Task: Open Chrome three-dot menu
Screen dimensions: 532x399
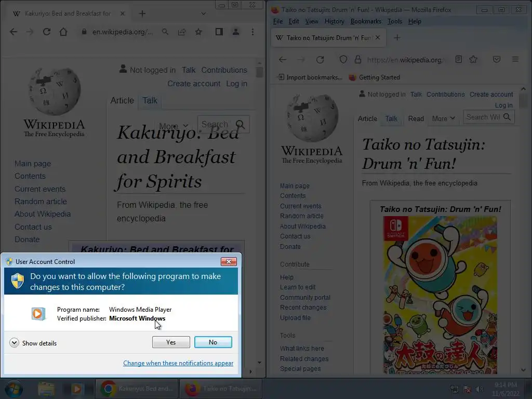Action: point(252,32)
